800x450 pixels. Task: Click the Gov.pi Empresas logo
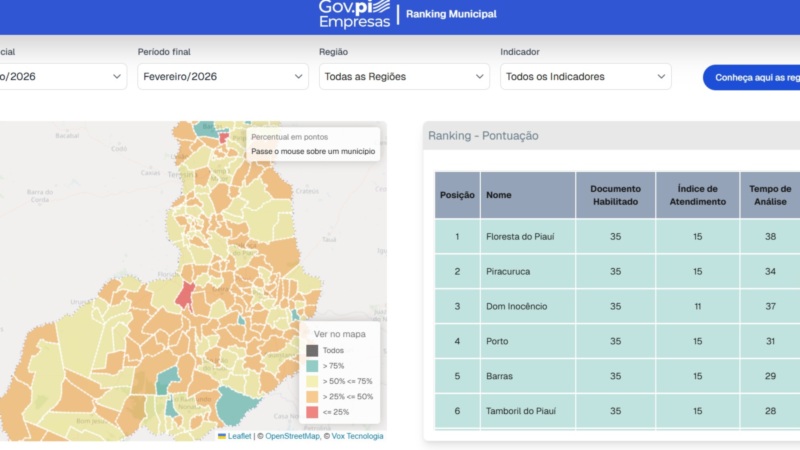point(354,14)
